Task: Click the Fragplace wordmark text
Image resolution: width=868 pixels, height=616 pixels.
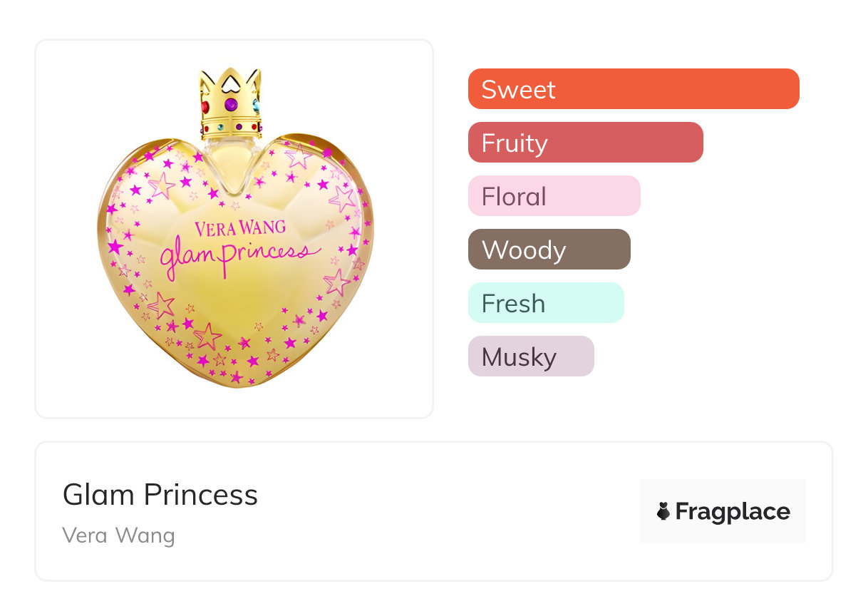Action: click(733, 511)
